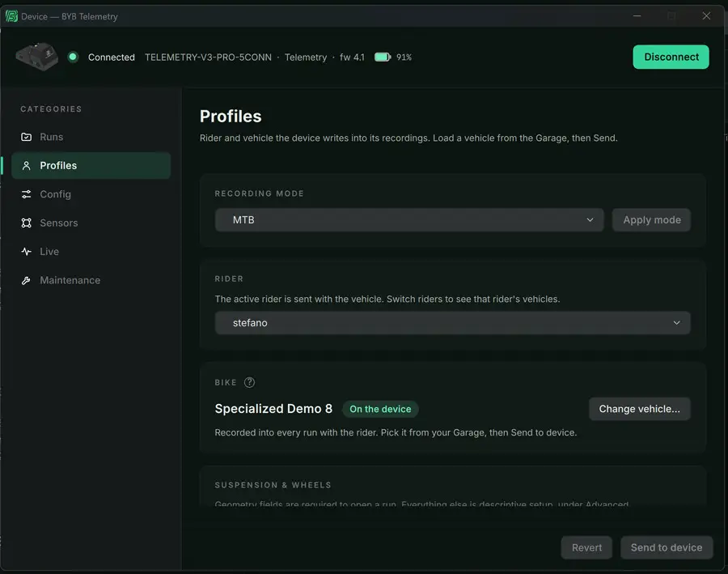This screenshot has width=728, height=574.
Task: Open the Bike help question mark icon
Action: 249,382
